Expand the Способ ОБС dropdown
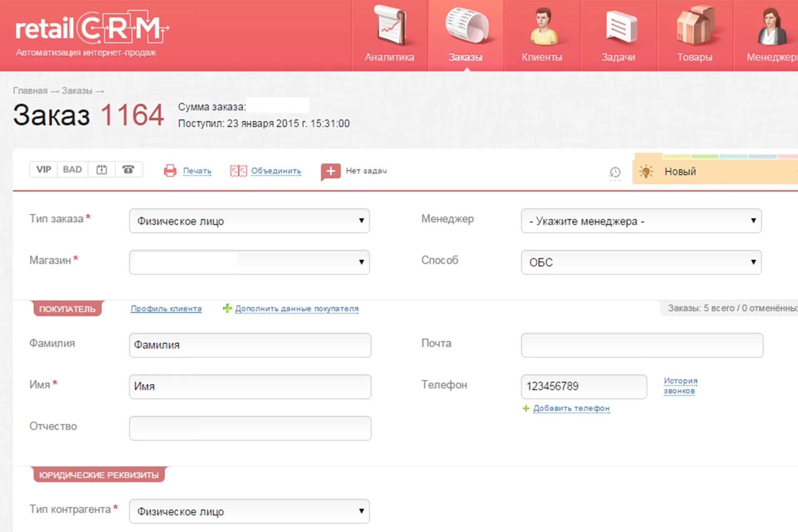Screen dimensions: 798x532 (641, 262)
